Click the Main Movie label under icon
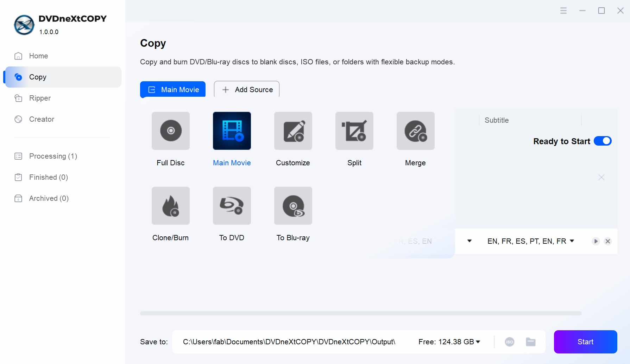The height and width of the screenshot is (364, 630). [232, 163]
